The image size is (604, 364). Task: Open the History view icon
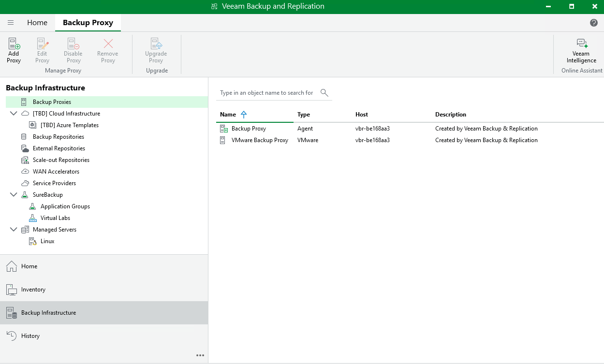point(12,336)
